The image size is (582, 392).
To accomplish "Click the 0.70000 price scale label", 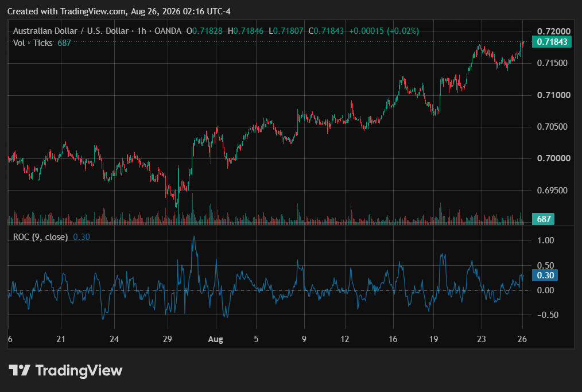I will tap(553, 158).
